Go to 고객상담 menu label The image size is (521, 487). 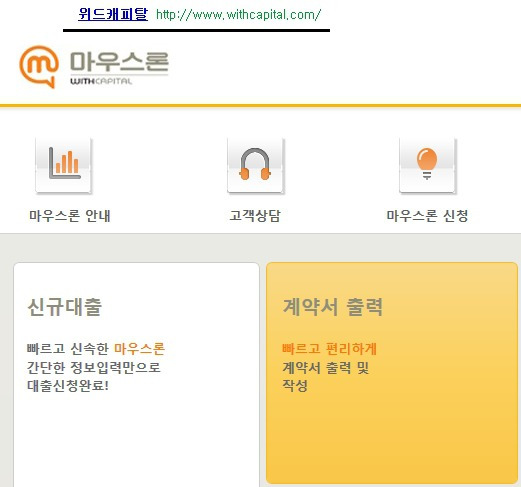point(255,216)
